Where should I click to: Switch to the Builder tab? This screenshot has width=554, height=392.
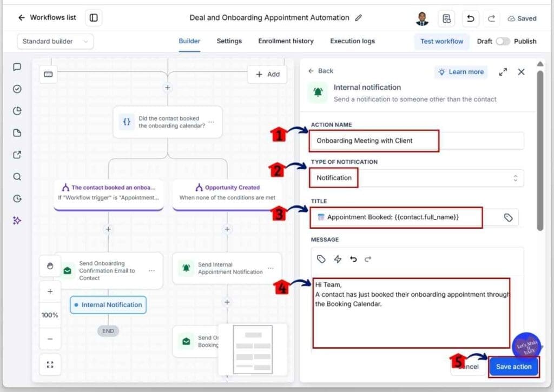[x=189, y=41]
